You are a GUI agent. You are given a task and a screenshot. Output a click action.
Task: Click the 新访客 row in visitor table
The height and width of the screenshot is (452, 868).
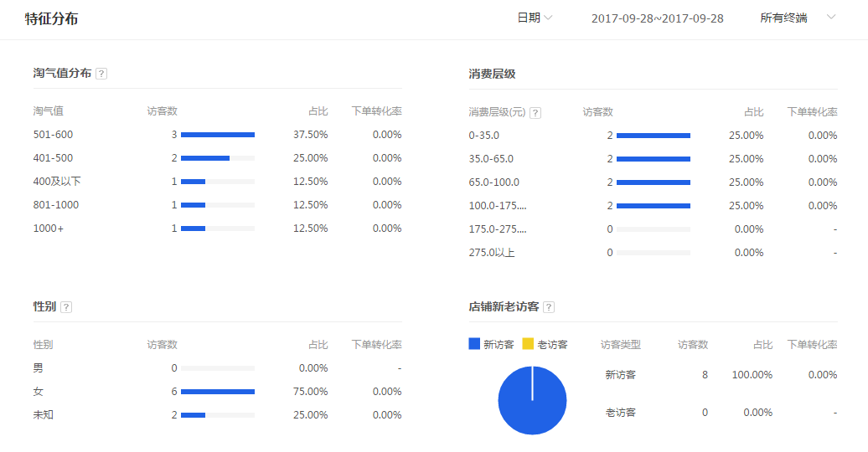coord(621,375)
